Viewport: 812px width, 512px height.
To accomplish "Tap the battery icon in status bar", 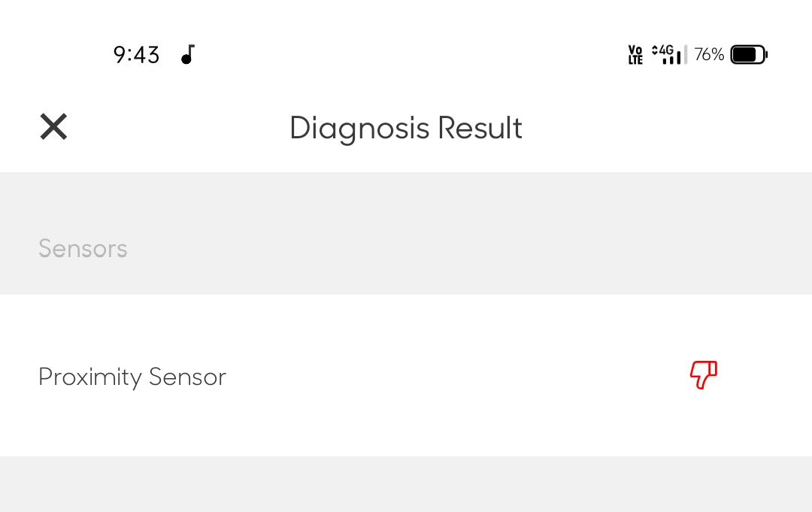I will coord(749,54).
